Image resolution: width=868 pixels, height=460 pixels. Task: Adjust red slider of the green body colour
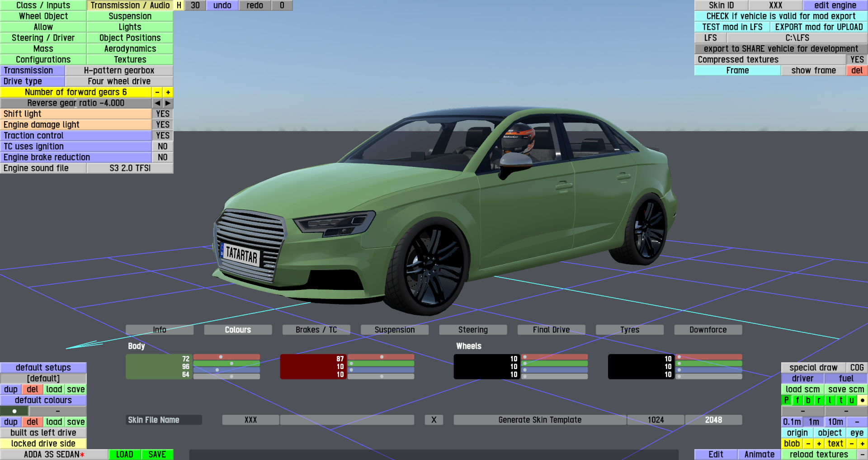click(x=226, y=357)
